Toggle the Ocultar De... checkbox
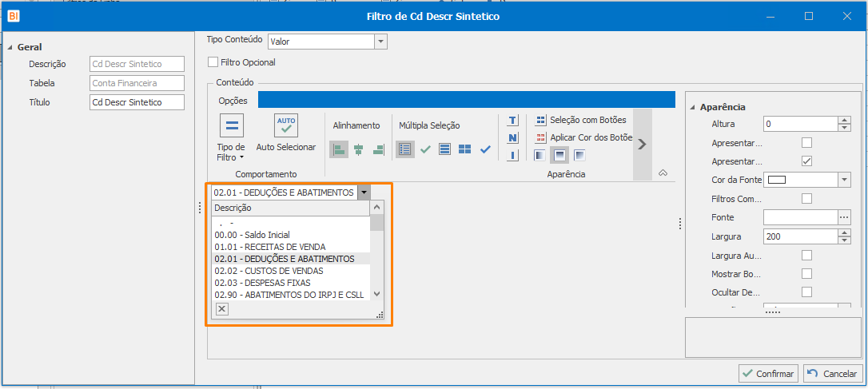Image resolution: width=868 pixels, height=389 pixels. click(x=806, y=292)
